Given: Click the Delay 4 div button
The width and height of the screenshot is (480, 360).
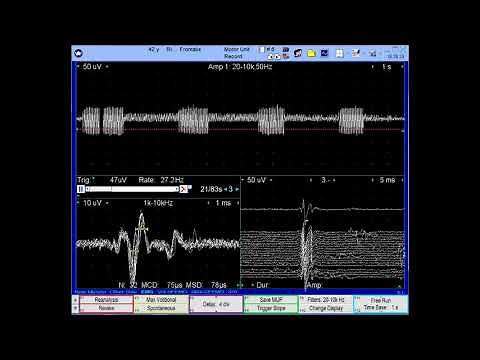Looking at the screenshot, I should [216, 304].
